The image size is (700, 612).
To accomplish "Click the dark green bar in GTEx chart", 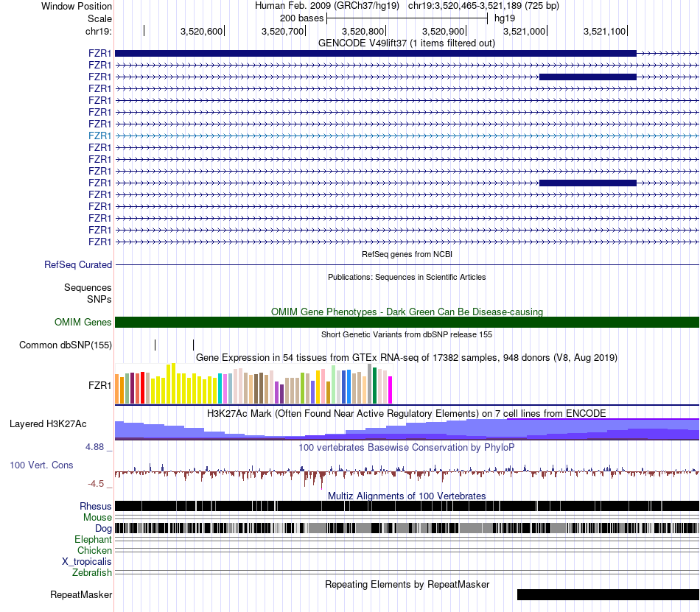I will 375,385.
